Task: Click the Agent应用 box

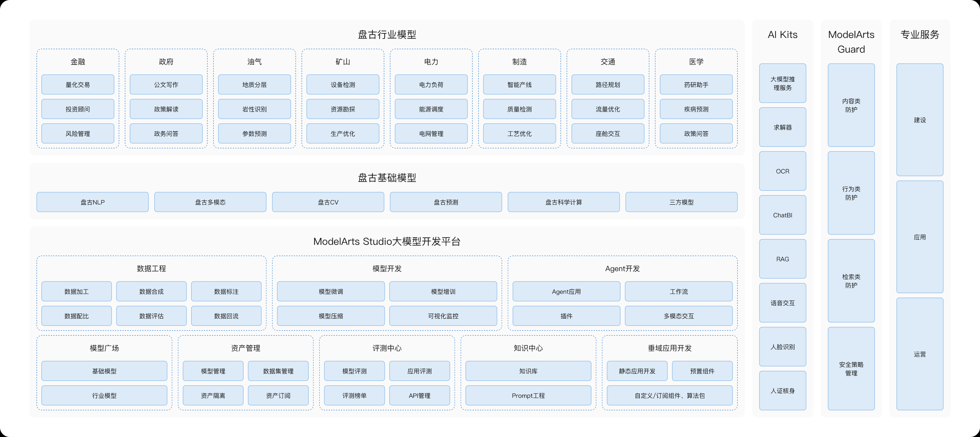Action: (x=566, y=291)
